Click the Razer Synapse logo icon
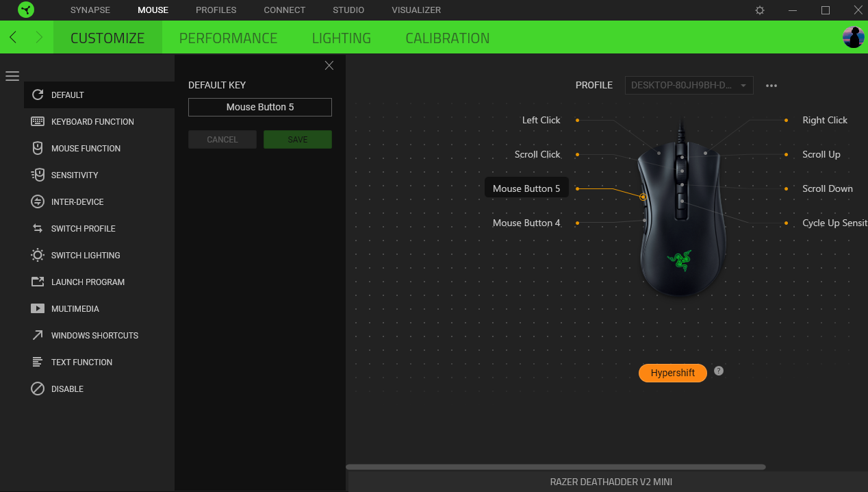The image size is (868, 492). coord(26,10)
